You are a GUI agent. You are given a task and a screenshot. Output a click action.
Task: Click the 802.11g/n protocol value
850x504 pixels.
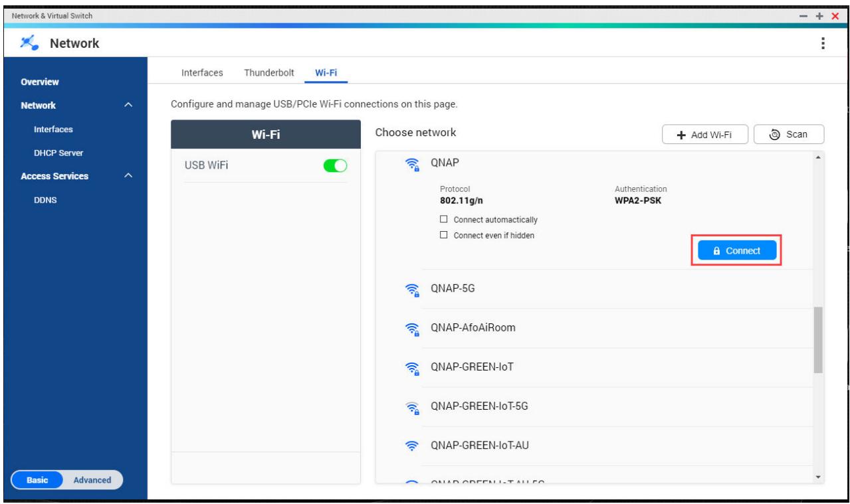463,202
